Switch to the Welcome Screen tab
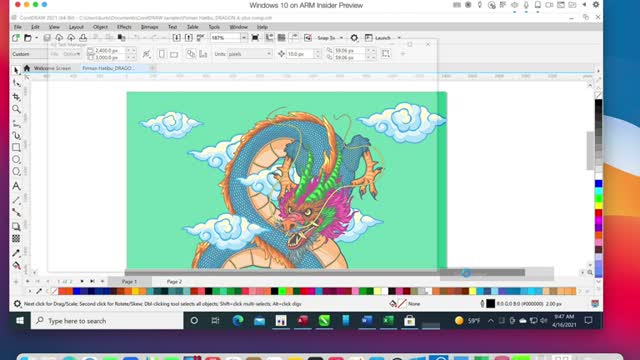This screenshot has height=360, width=640. pyautogui.click(x=52, y=68)
